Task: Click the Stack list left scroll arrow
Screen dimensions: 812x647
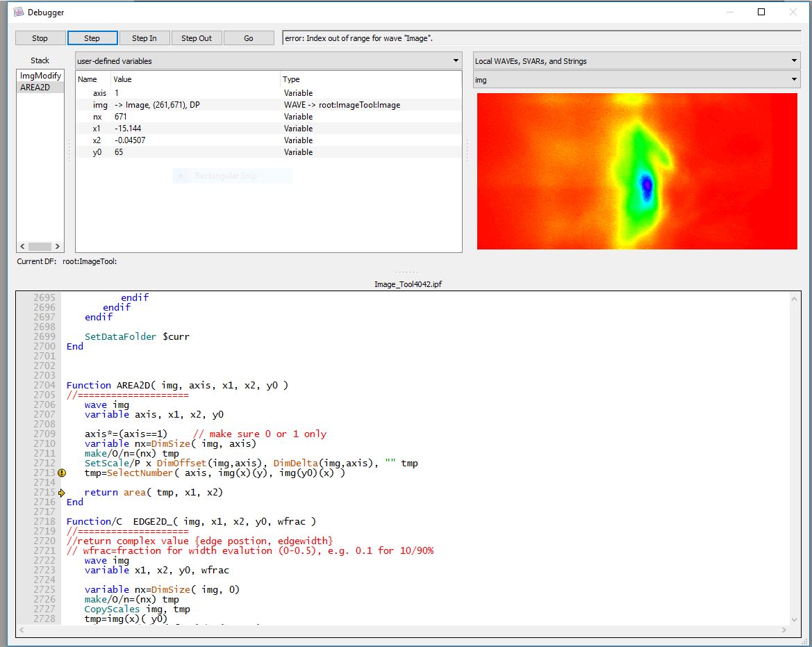Action: point(22,247)
